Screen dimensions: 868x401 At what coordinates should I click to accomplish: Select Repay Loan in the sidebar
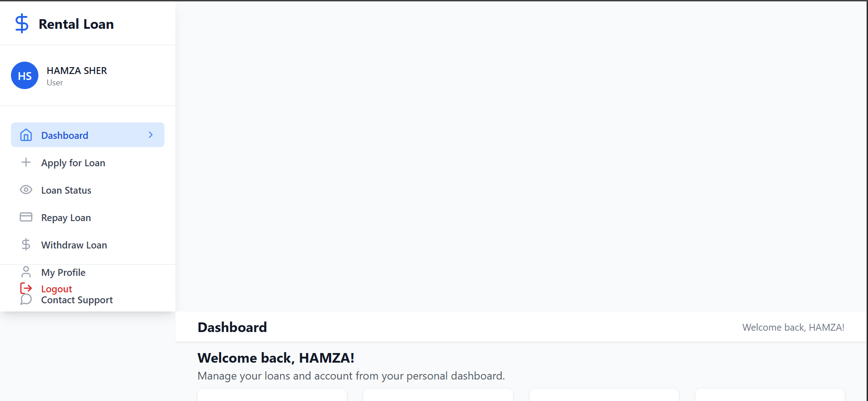(88, 217)
